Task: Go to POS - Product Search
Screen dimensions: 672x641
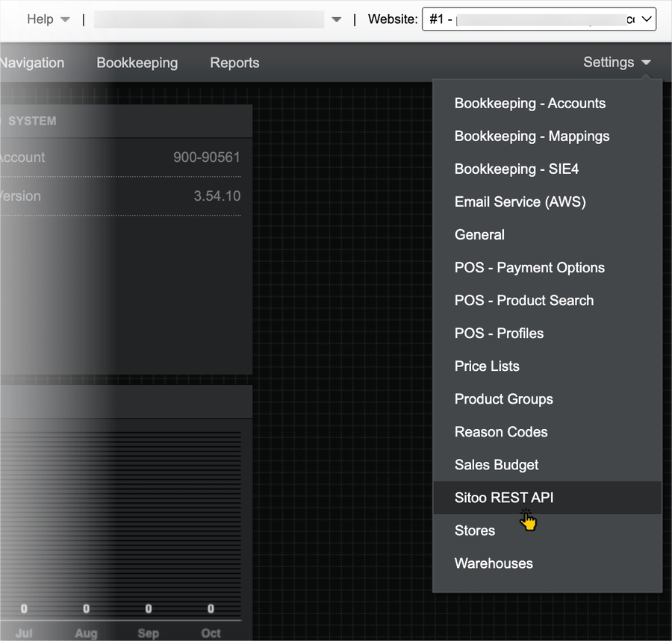Action: point(523,301)
